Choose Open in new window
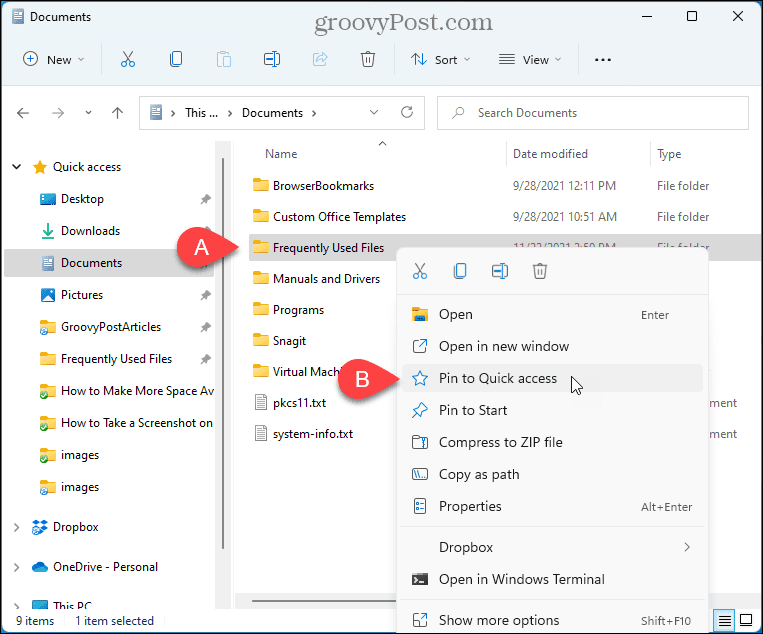This screenshot has height=634, width=763. click(x=552, y=346)
